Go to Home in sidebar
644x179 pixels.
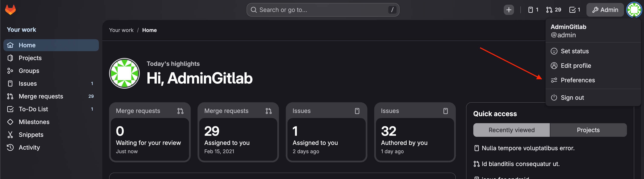point(51,45)
